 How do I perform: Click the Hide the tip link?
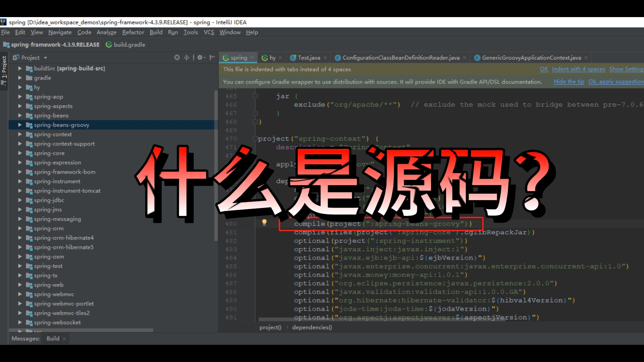tap(569, 81)
